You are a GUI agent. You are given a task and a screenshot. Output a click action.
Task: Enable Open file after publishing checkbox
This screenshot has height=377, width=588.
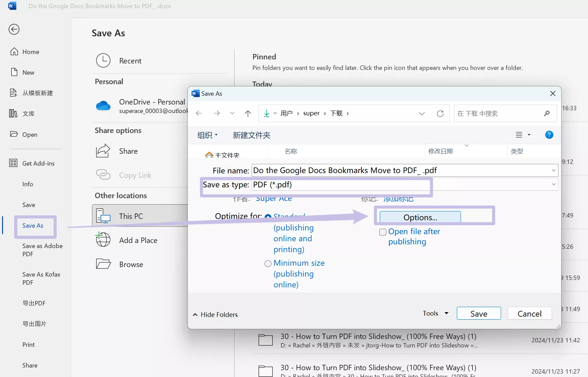coord(383,232)
